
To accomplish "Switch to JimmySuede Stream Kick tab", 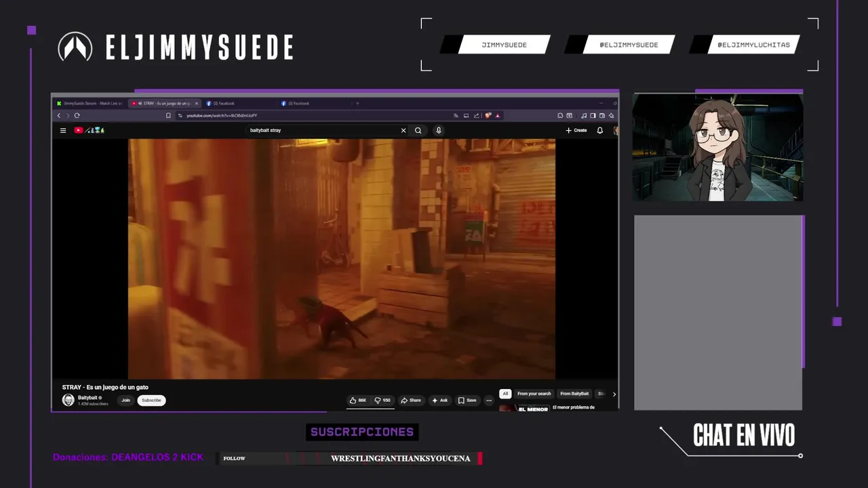I will tap(89, 104).
